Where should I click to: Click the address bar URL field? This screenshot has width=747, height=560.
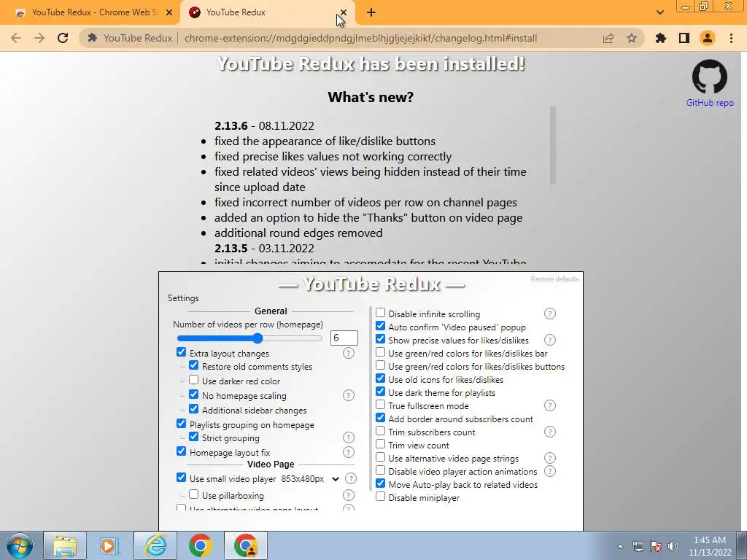360,38
